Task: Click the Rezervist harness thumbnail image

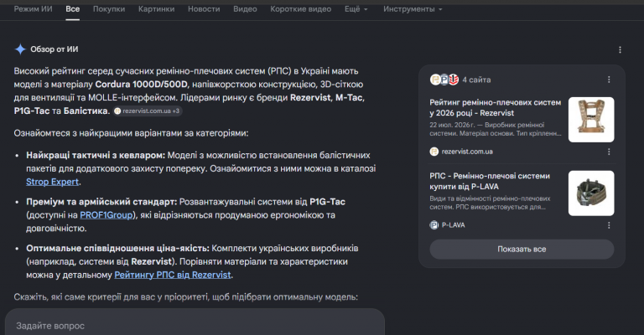Action: tap(591, 120)
